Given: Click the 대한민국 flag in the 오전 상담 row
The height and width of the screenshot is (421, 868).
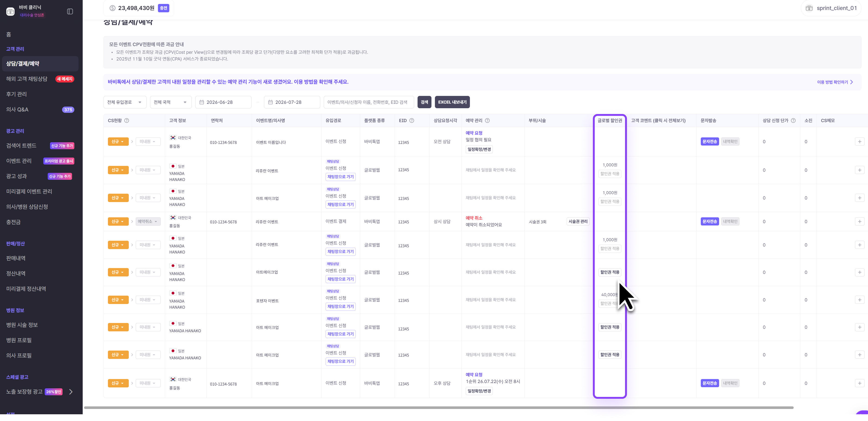Looking at the screenshot, I should point(173,138).
